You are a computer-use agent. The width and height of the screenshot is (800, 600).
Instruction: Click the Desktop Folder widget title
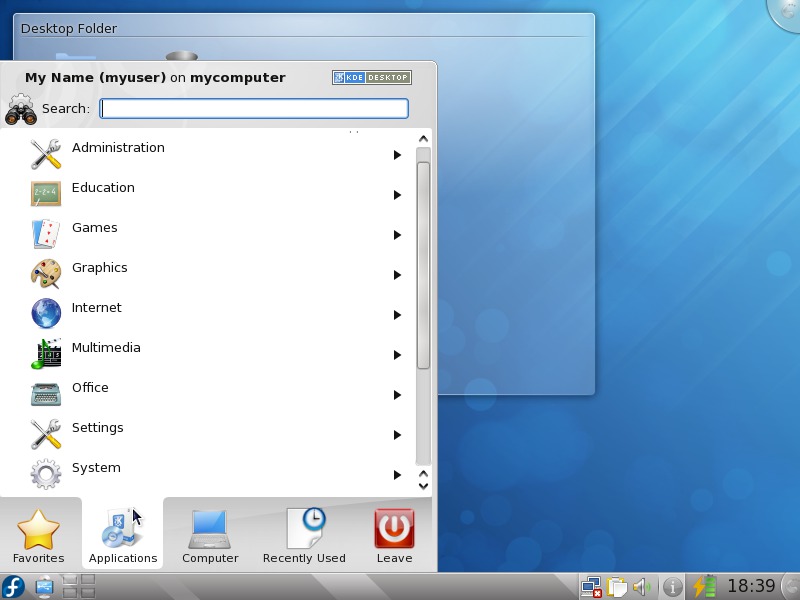click(69, 29)
